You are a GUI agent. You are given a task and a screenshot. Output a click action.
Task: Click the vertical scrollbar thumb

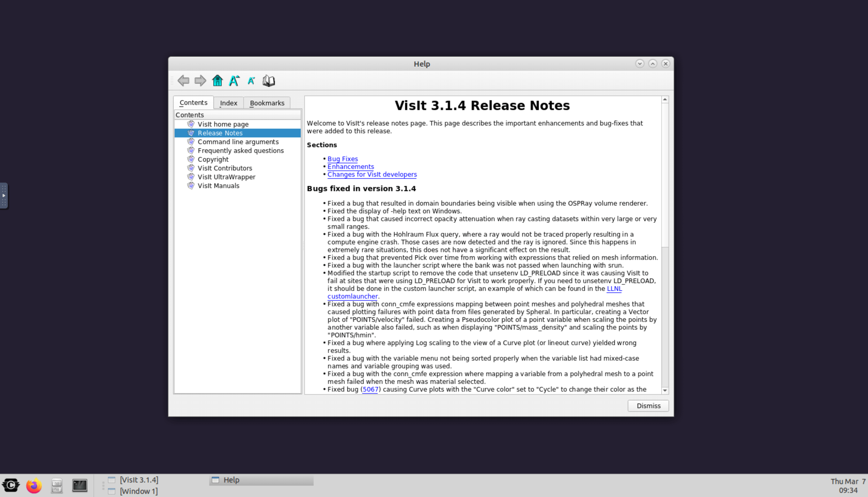click(x=665, y=175)
